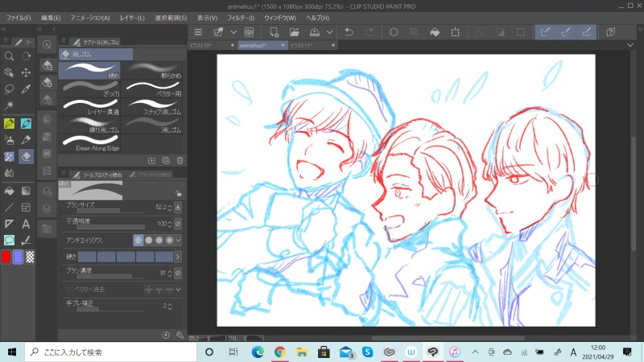Open the ファイル(F) menu
644x362 pixels.
coord(19,18)
